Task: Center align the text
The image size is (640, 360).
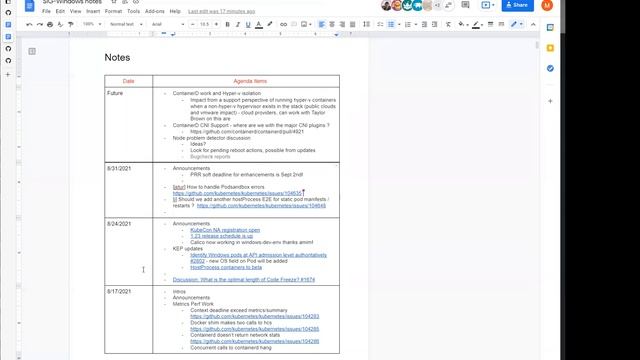Action: tap(332, 24)
